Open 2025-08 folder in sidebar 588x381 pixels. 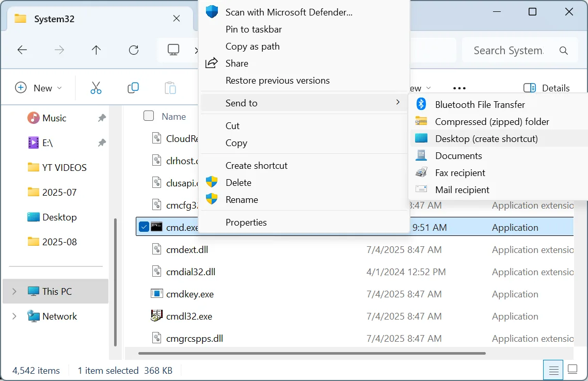(x=53, y=242)
